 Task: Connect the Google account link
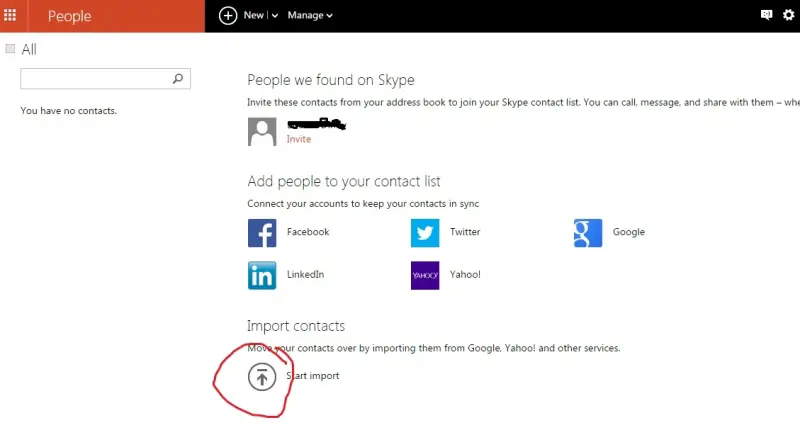(x=629, y=232)
